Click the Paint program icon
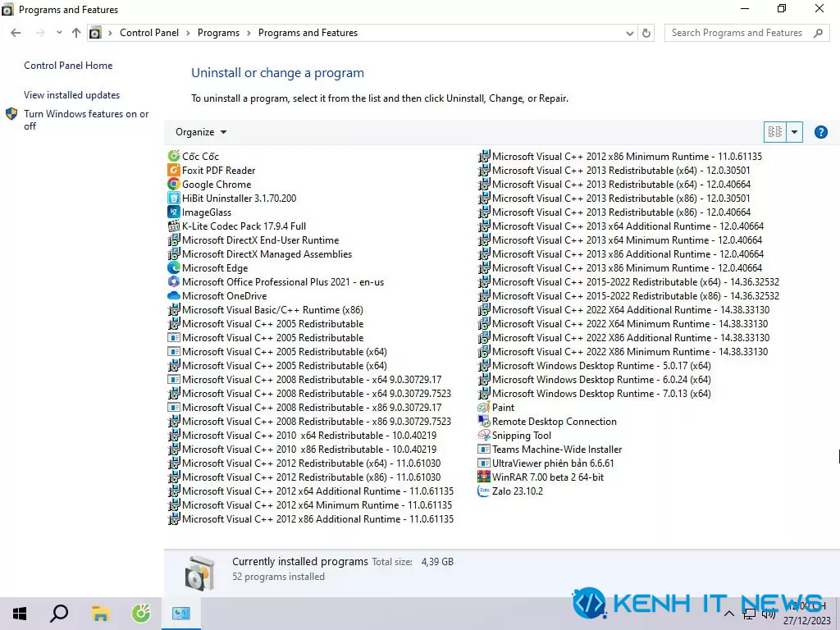Image resolution: width=840 pixels, height=630 pixels. pyautogui.click(x=484, y=407)
